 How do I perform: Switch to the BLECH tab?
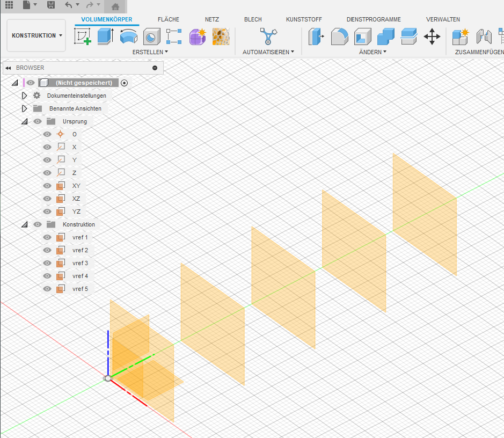click(x=253, y=19)
